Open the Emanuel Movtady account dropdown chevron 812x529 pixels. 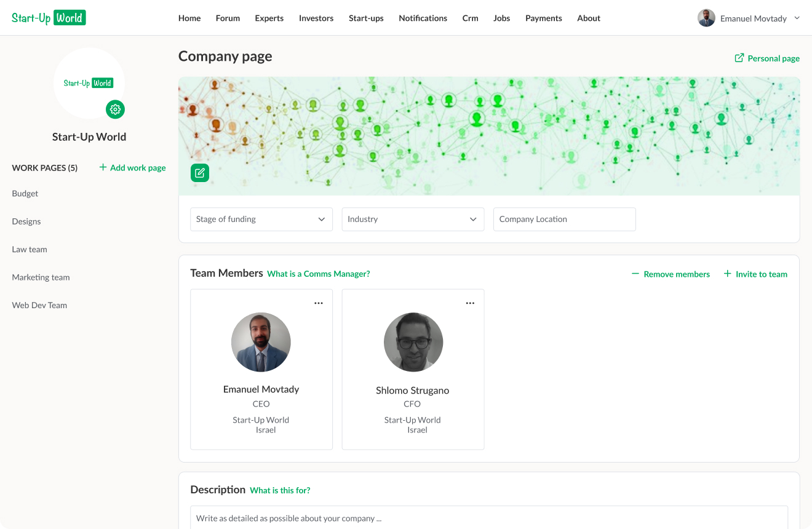click(x=797, y=18)
